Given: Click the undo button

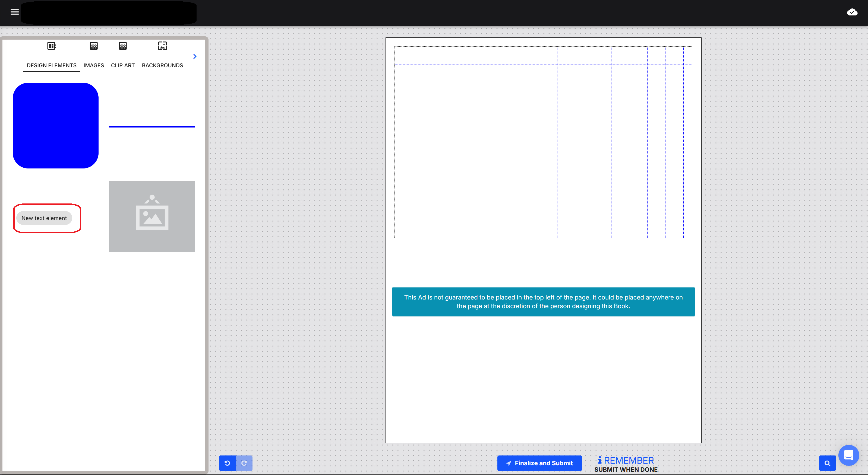Looking at the screenshot, I should coord(227,463).
